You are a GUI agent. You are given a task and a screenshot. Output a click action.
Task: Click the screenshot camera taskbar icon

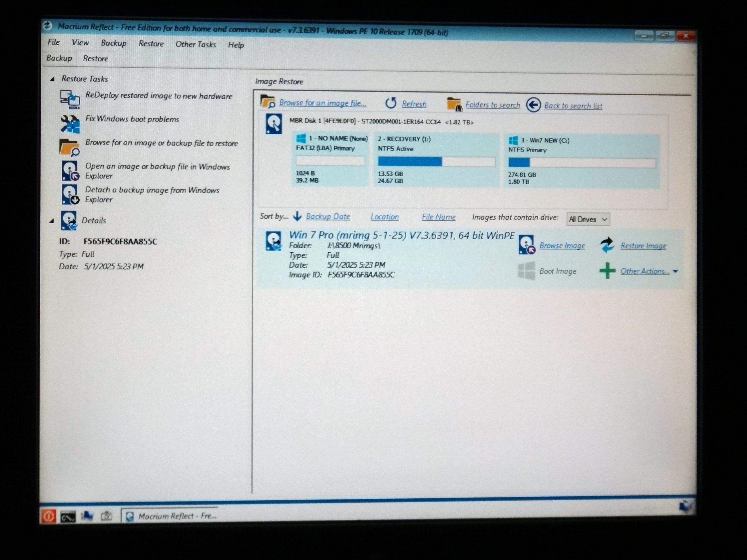tap(106, 516)
